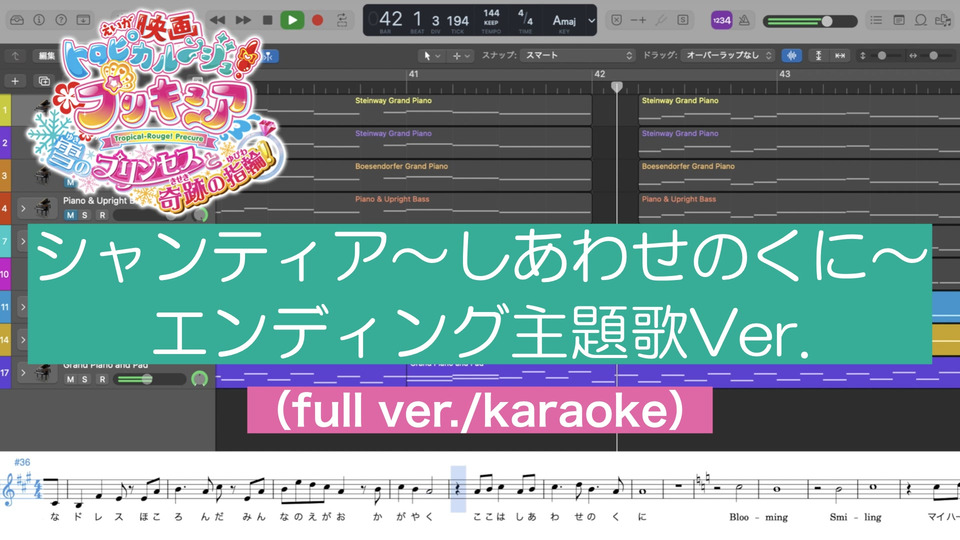Open Quick Help question mark icon

coord(61,20)
